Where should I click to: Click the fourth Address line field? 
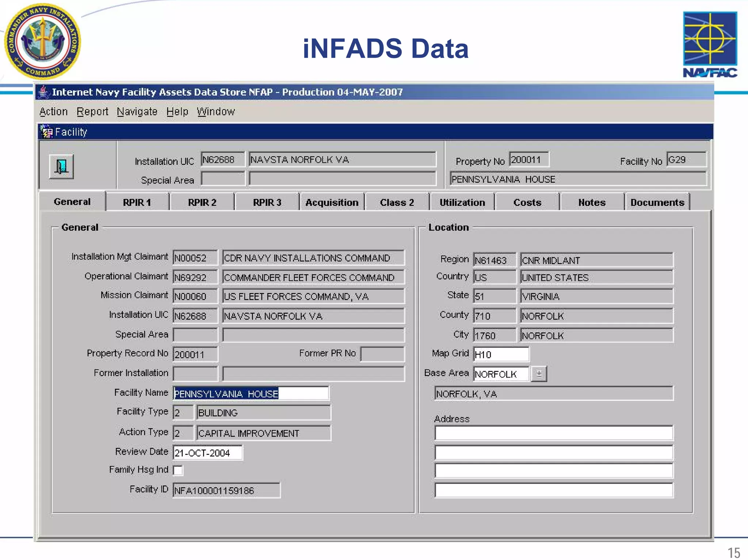pos(554,490)
